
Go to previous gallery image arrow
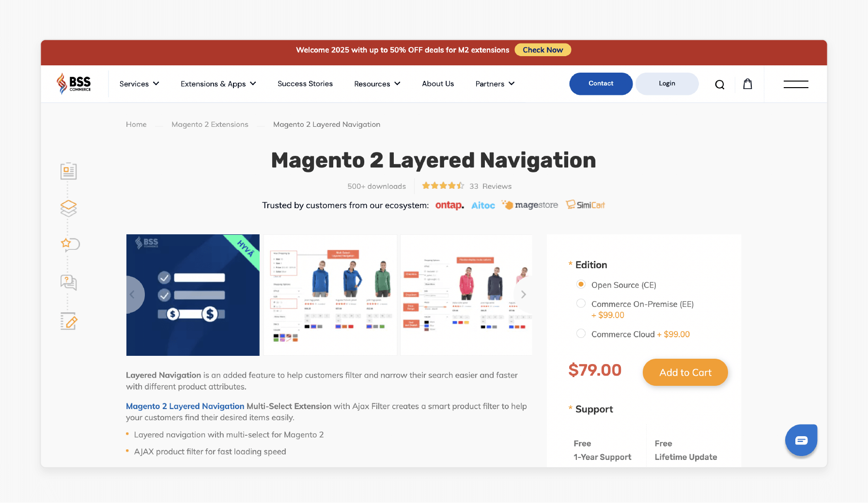[132, 294]
